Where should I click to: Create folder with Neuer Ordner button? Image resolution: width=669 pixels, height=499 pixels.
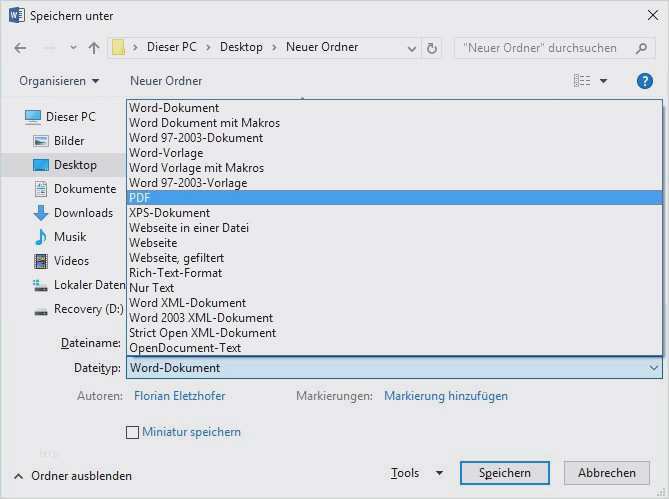click(x=166, y=81)
